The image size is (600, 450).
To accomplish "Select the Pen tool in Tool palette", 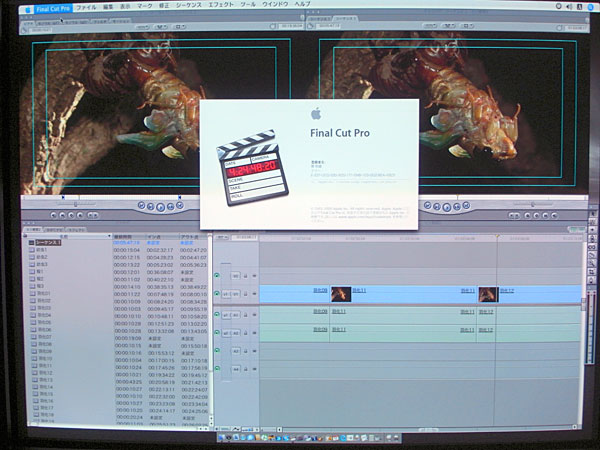I will pos(593,280).
